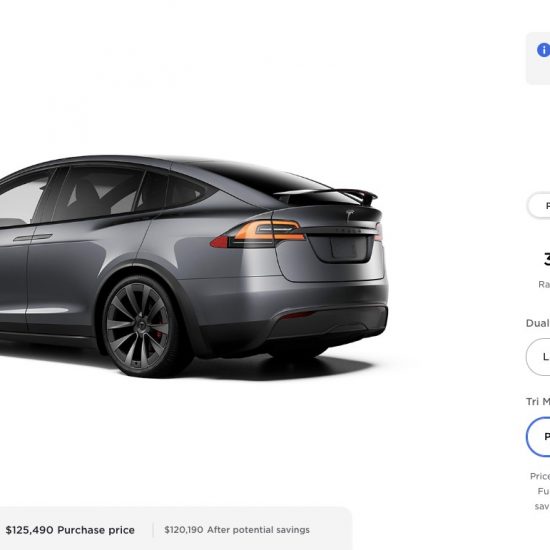The height and width of the screenshot is (550, 550).
Task: Click the Dual Motor section label
Action: click(x=538, y=323)
